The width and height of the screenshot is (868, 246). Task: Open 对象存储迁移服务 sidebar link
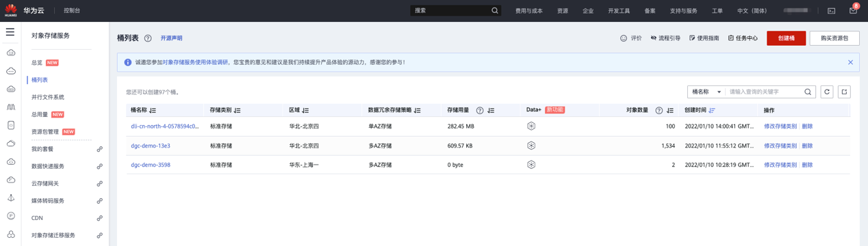point(53,235)
